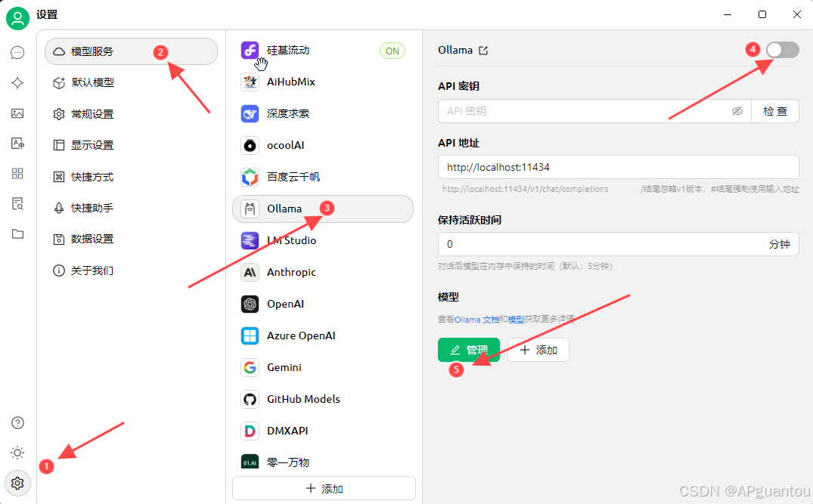Click the Azure OpenAI logo
Viewport: 813px width, 504px height.
[x=250, y=335]
